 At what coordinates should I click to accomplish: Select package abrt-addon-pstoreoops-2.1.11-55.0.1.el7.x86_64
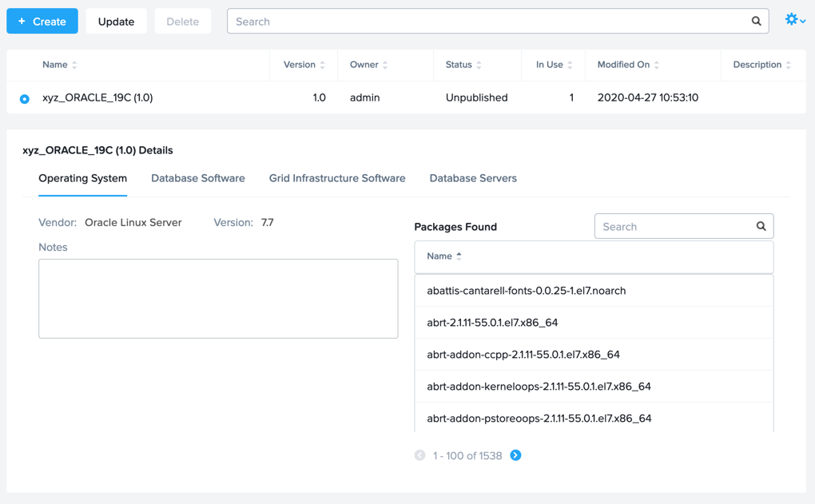594,417
